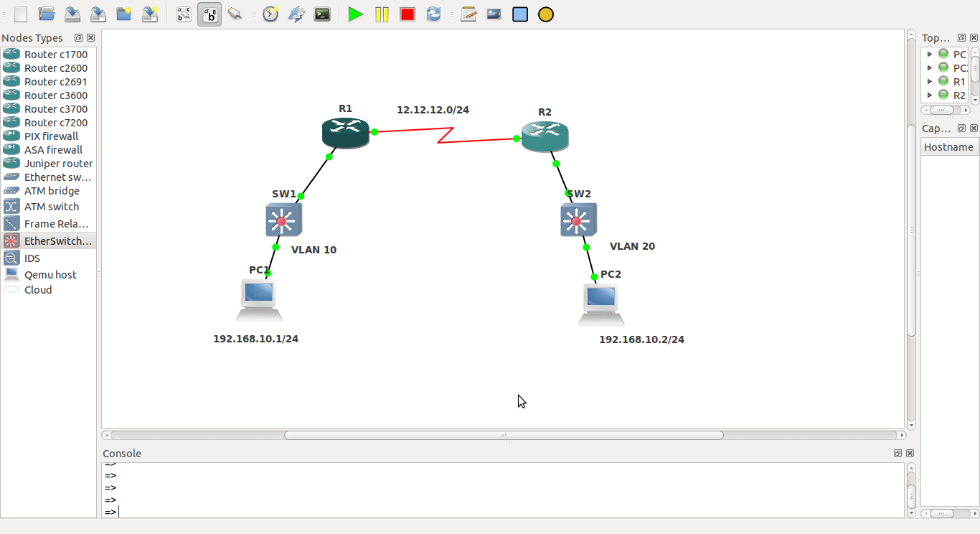
Task: Select ATM switch node type
Action: click(48, 207)
